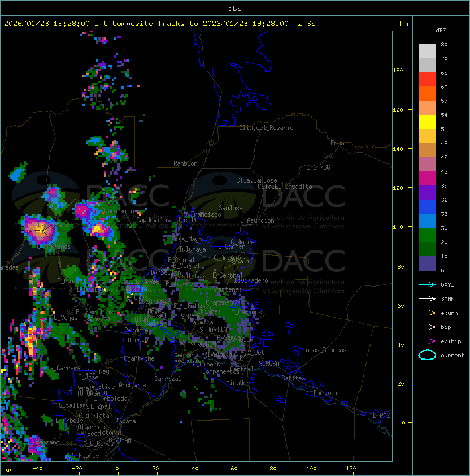The width and height of the screenshot is (470, 476).
Task: Click the 'E_1-736' map label
Action: [318, 167]
